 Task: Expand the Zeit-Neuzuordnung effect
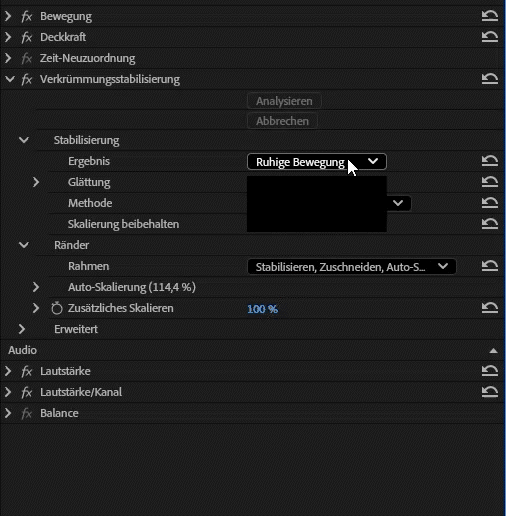click(8, 58)
